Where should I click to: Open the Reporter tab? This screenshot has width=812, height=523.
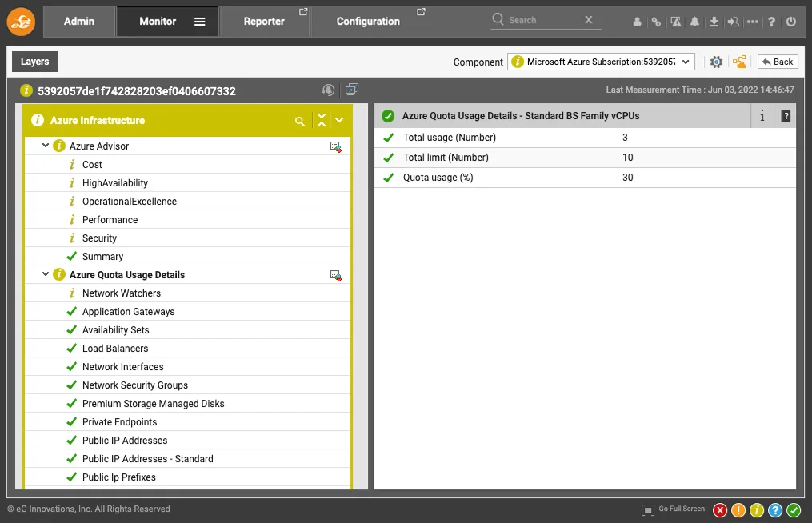tap(264, 22)
